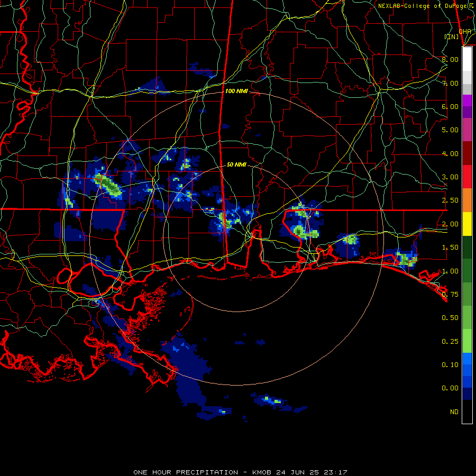
Task: Click the dark green 1.50 inch legend swatch
Action: coord(467,247)
